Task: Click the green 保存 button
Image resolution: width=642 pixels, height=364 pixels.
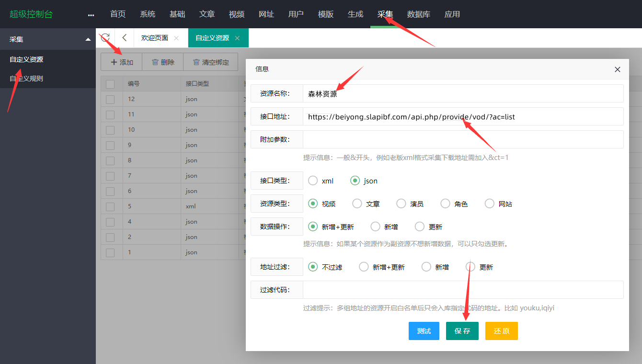Action: point(462,331)
